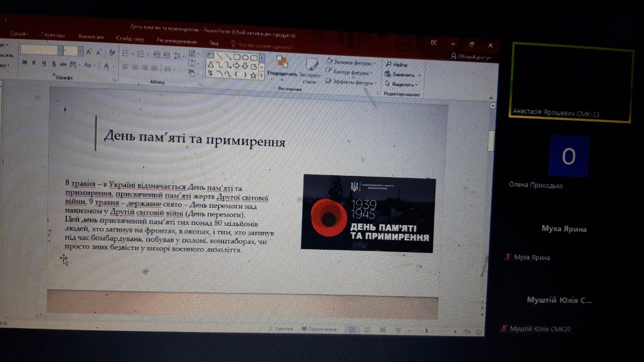The height and width of the screenshot is (362, 644).
Task: Select down block arrow shape
Action: (245, 66)
